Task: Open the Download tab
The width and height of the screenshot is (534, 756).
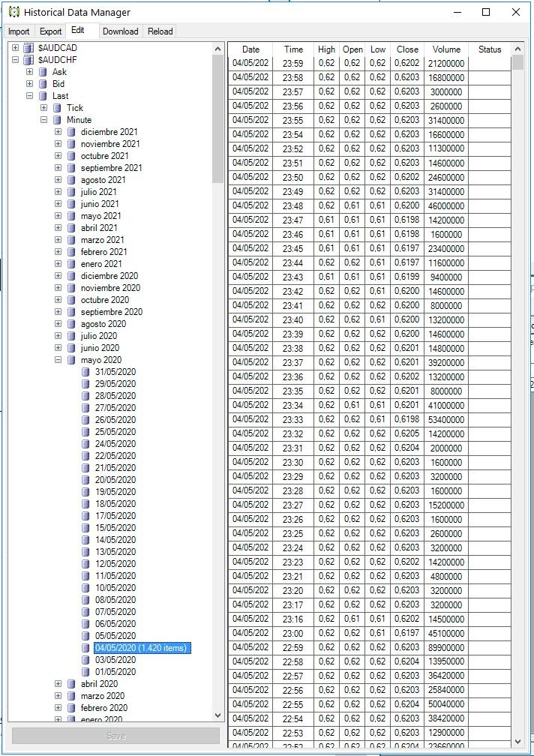Action: pos(121,31)
